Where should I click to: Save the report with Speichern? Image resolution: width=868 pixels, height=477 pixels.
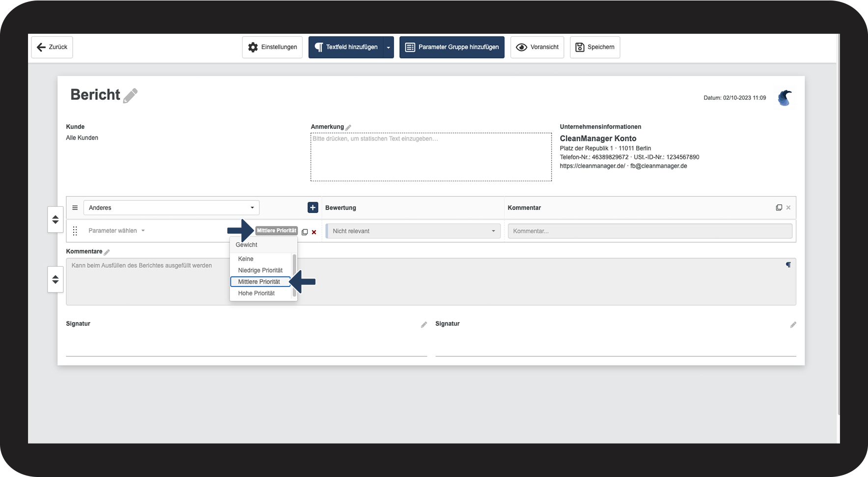pos(595,47)
